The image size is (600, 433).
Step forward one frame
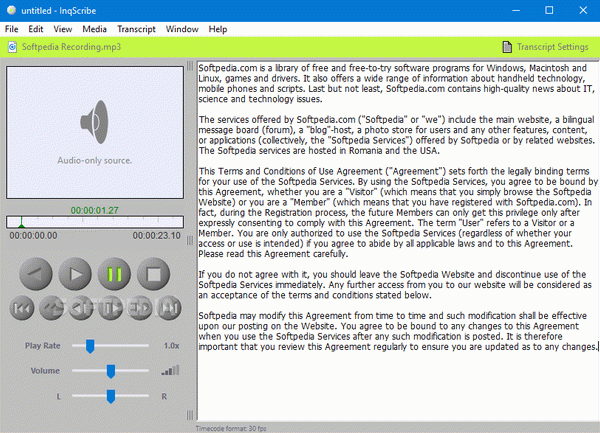tap(111, 308)
